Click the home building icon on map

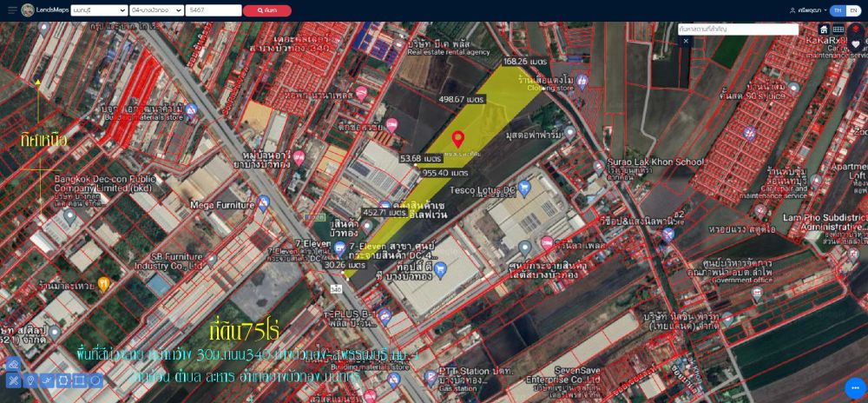click(x=824, y=30)
